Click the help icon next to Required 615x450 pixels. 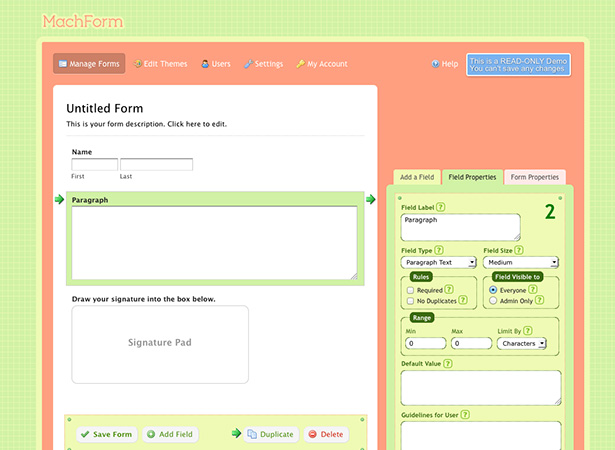point(449,290)
